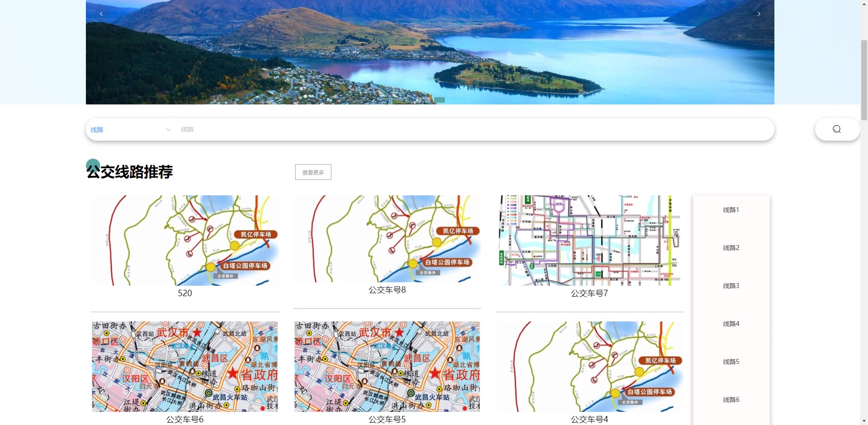Click the 公交车号4 title text
Screen dimensions: 868x425
(590, 420)
